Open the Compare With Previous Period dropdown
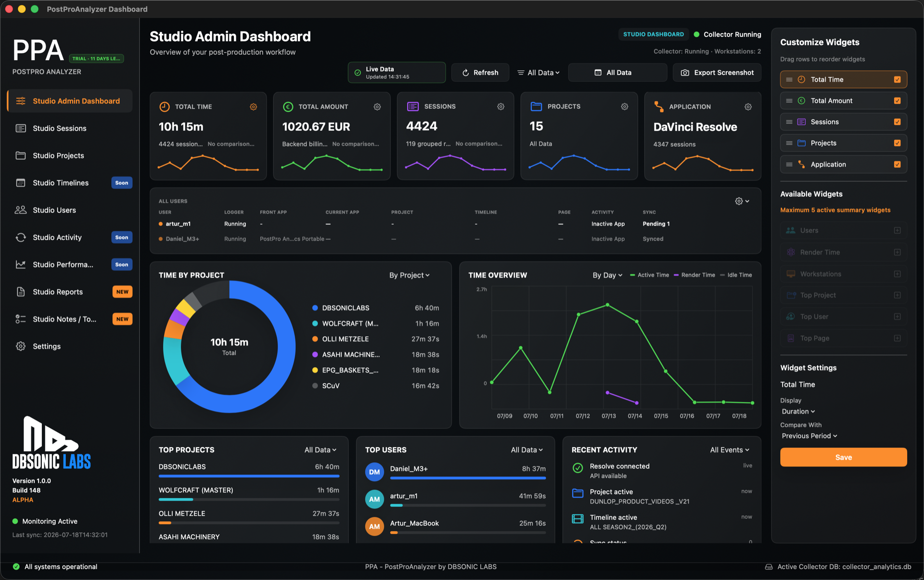 tap(809, 436)
